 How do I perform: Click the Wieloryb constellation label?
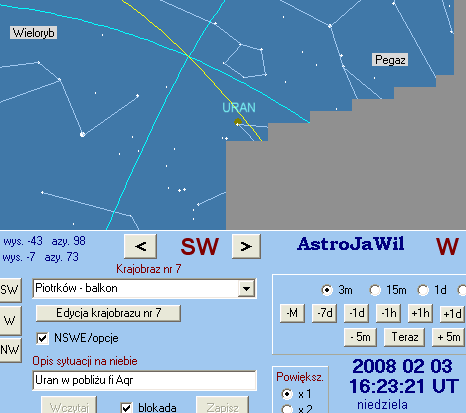[33, 33]
